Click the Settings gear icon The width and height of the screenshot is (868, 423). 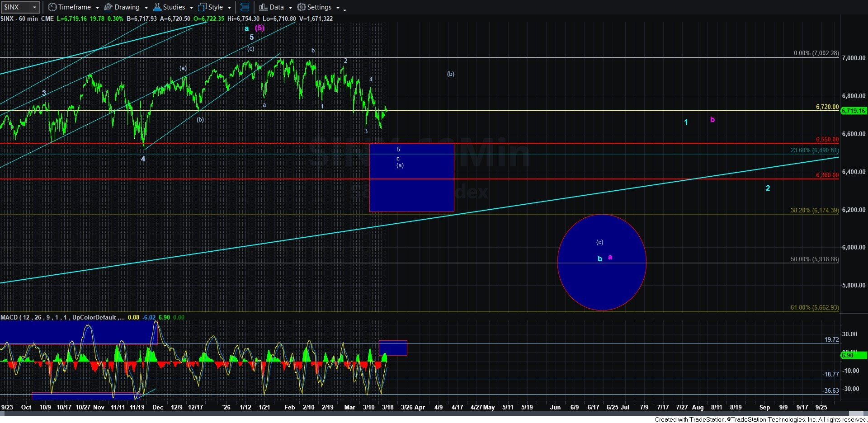click(302, 7)
